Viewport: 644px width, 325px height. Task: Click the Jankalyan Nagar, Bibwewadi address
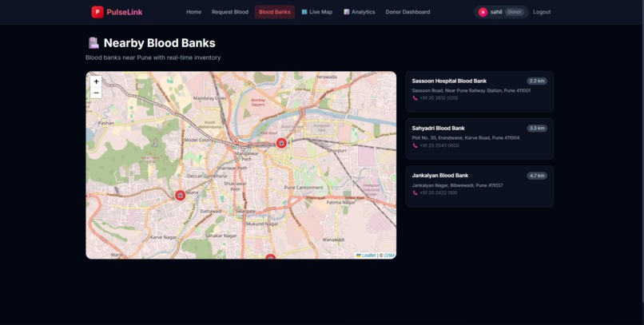coord(457,185)
